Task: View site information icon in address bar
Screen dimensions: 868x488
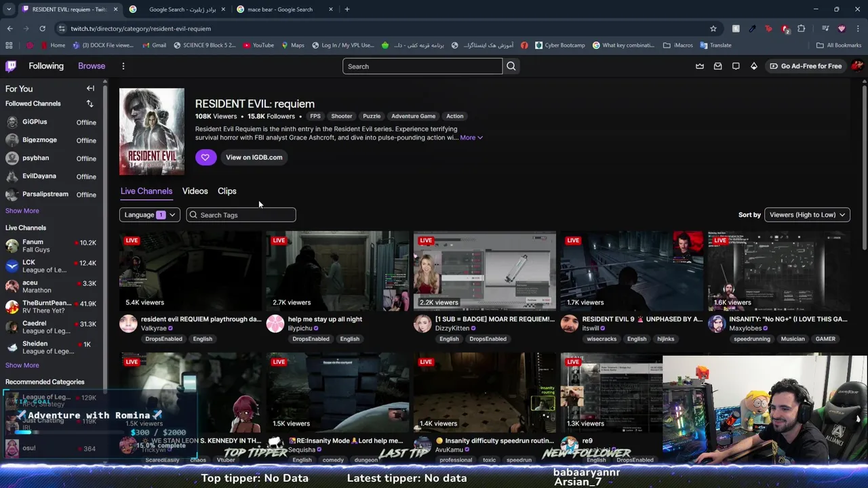Action: pos(62,28)
